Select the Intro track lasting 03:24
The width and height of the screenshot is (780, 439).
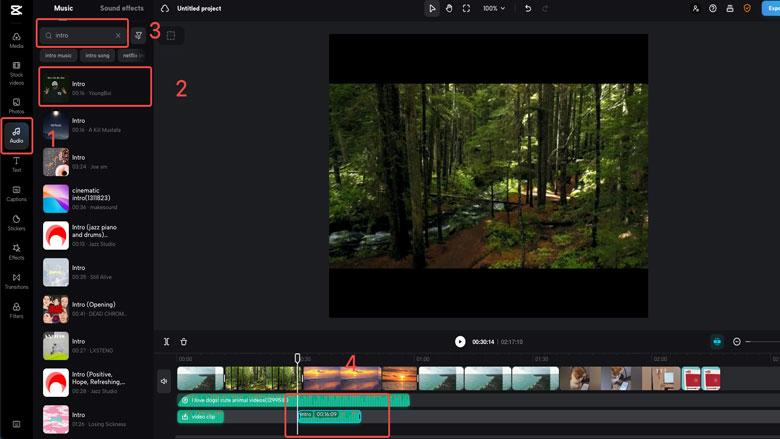[x=95, y=162]
